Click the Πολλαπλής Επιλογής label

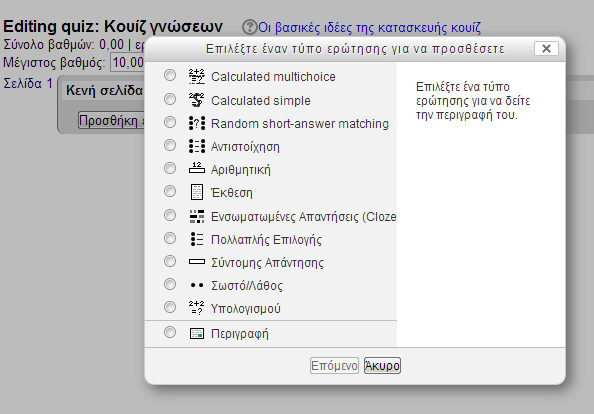tap(266, 239)
